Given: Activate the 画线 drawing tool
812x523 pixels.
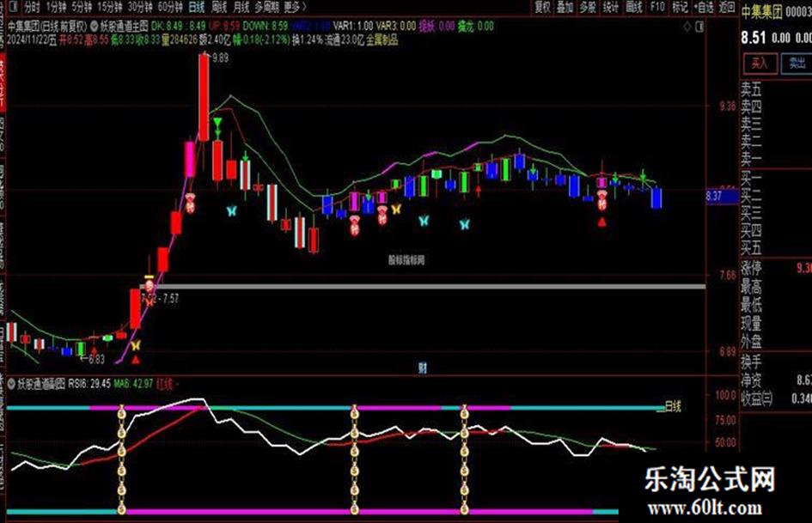Looking at the screenshot, I should click(x=634, y=7).
